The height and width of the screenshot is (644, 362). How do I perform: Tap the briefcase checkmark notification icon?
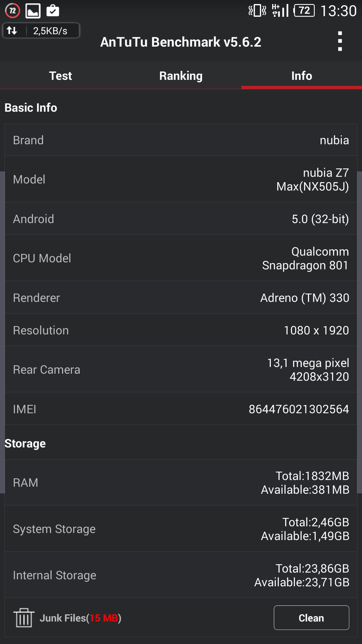coord(53,11)
